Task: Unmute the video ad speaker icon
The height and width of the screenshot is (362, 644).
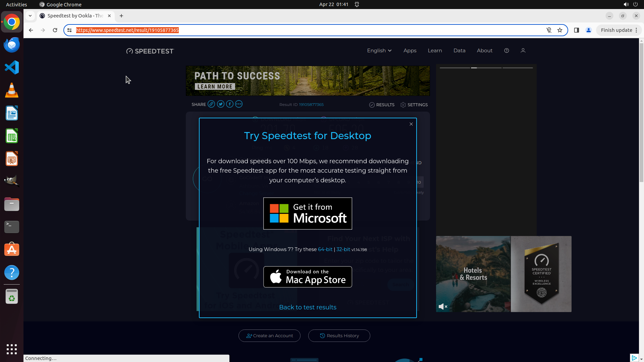Action: click(443, 306)
